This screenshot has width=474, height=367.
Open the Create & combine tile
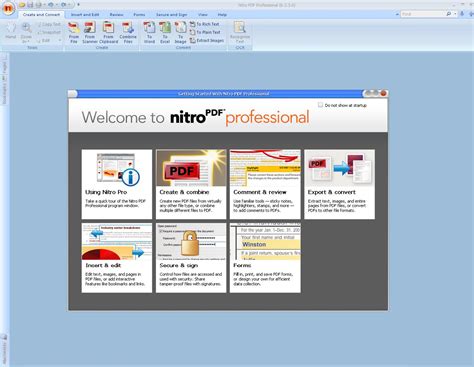pos(191,184)
